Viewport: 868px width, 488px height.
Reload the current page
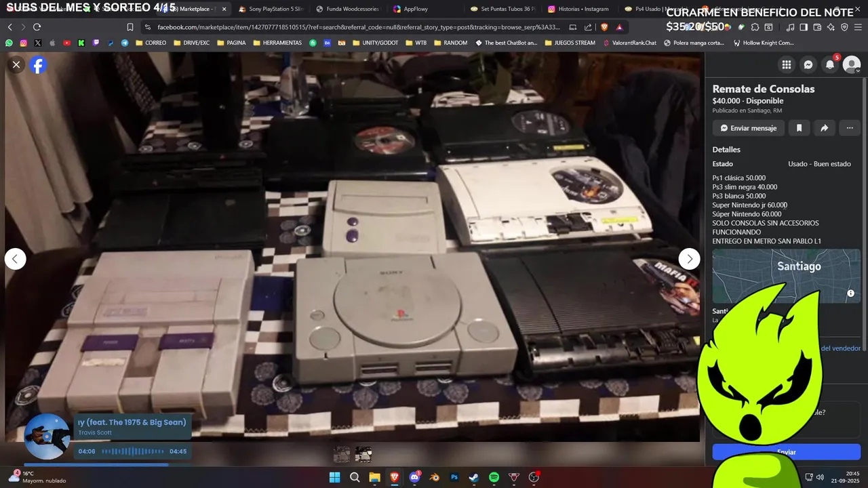coord(37,27)
